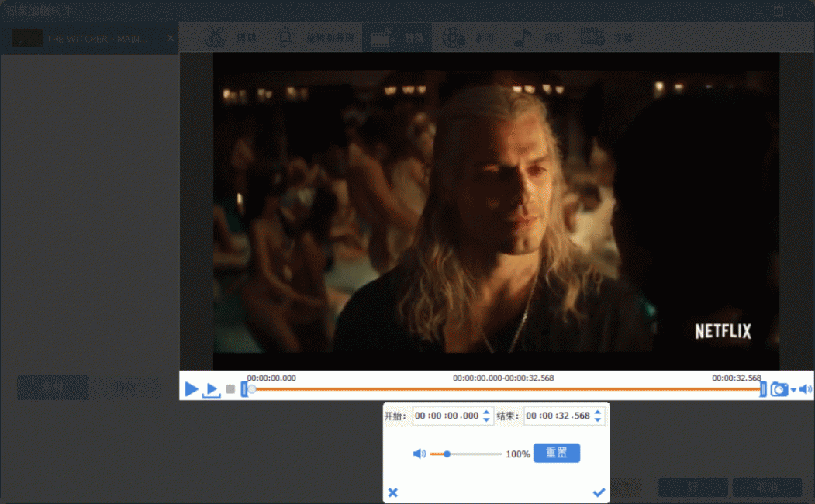815x504 pixels.
Task: Click the round playhead on the timeline
Action: tap(251, 389)
